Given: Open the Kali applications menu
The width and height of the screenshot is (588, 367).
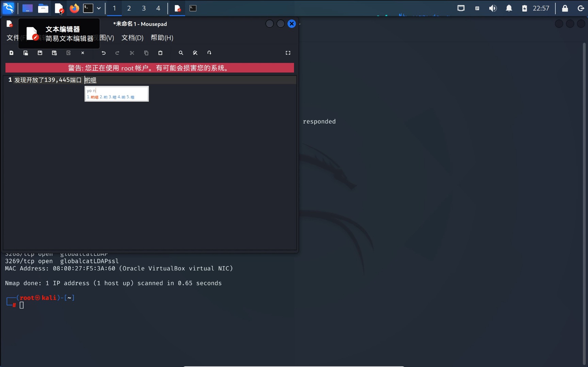Looking at the screenshot, I should pos(8,8).
